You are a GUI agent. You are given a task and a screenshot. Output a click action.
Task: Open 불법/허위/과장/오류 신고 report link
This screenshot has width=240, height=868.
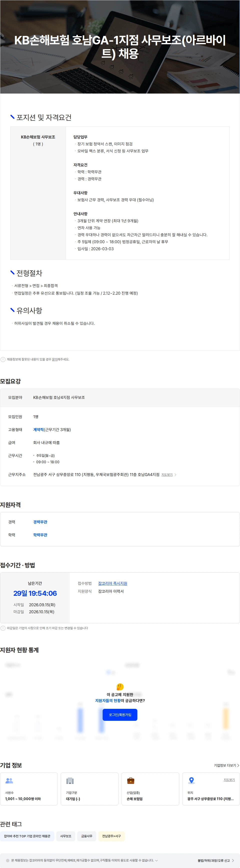[x=216, y=861]
